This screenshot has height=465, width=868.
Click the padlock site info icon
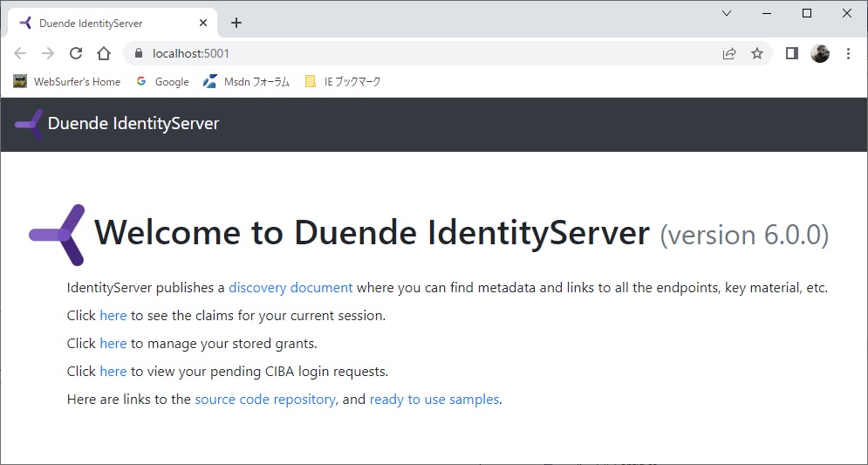pos(139,54)
